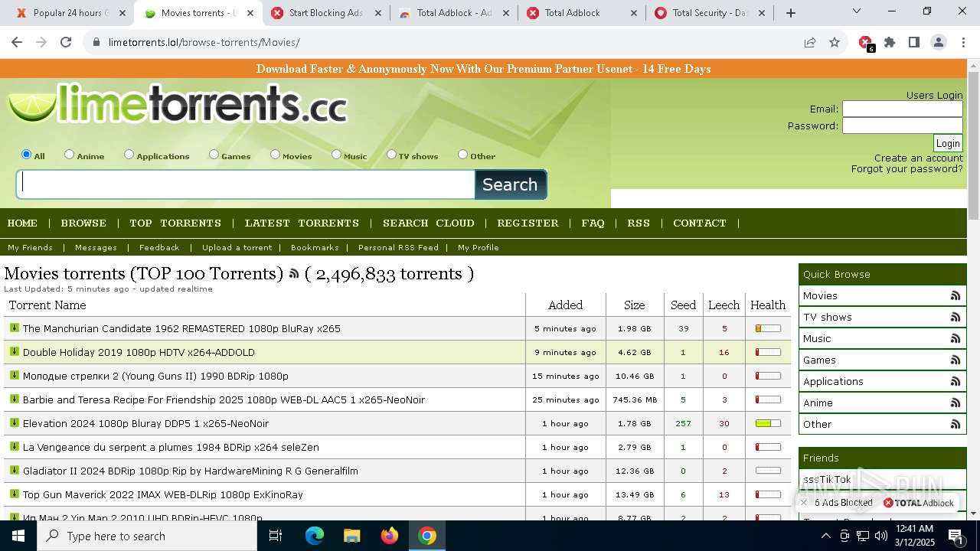
Task: Click RSS icon beside Anime in Quick Browse
Action: (x=955, y=403)
